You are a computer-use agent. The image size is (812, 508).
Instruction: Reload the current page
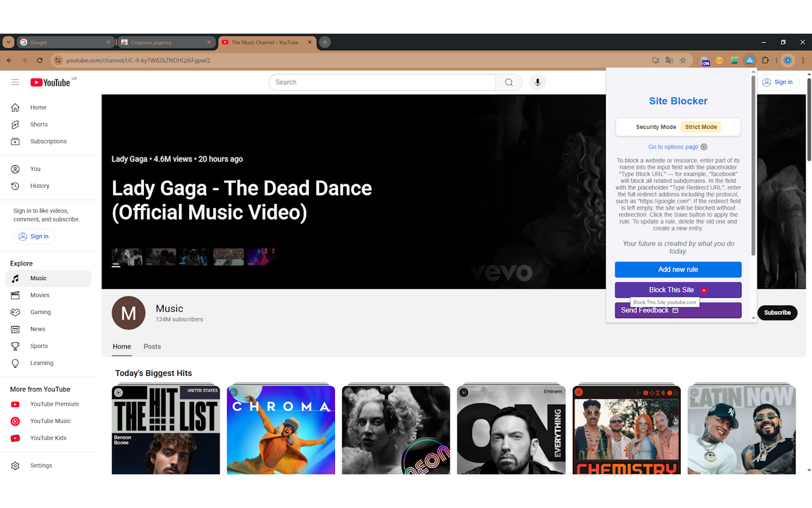[39, 60]
